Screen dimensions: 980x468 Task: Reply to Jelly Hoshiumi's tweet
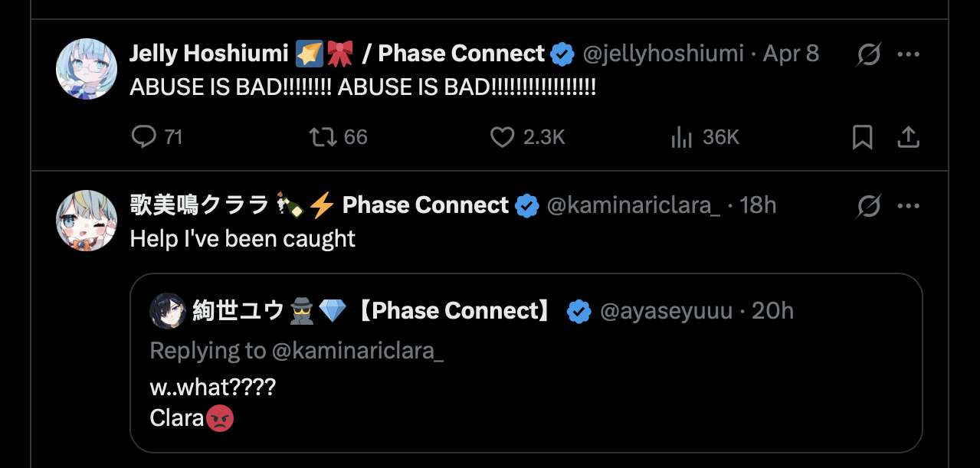(144, 137)
